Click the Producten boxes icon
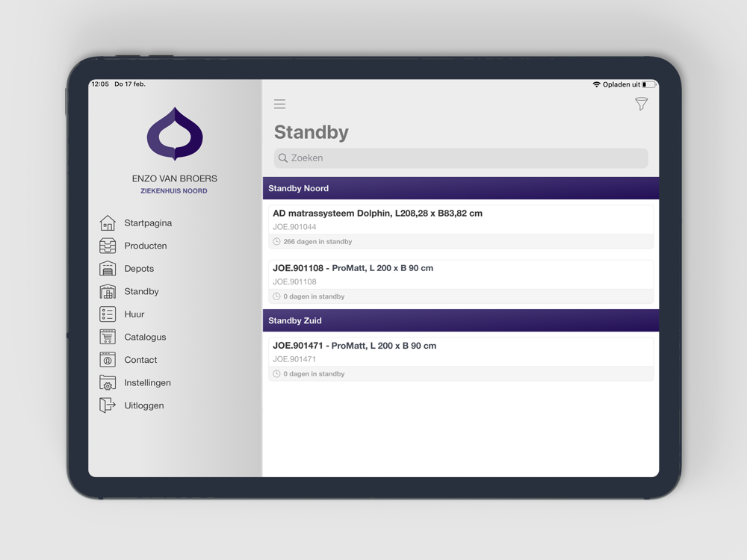Screen dimensions: 747x560 pyautogui.click(x=108, y=246)
